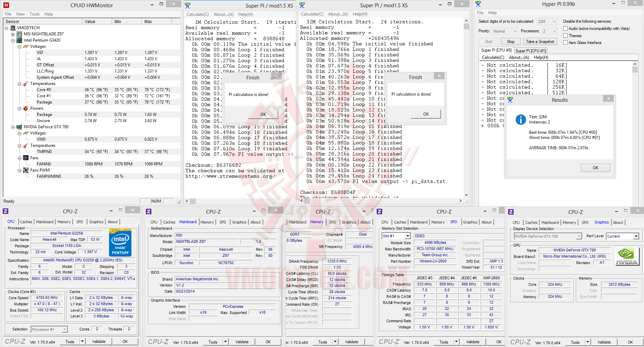Viewport: 644px width, 347px height.
Task: Click the Super PI icon in the 32M calculation window title
Action: tap(302, 5)
